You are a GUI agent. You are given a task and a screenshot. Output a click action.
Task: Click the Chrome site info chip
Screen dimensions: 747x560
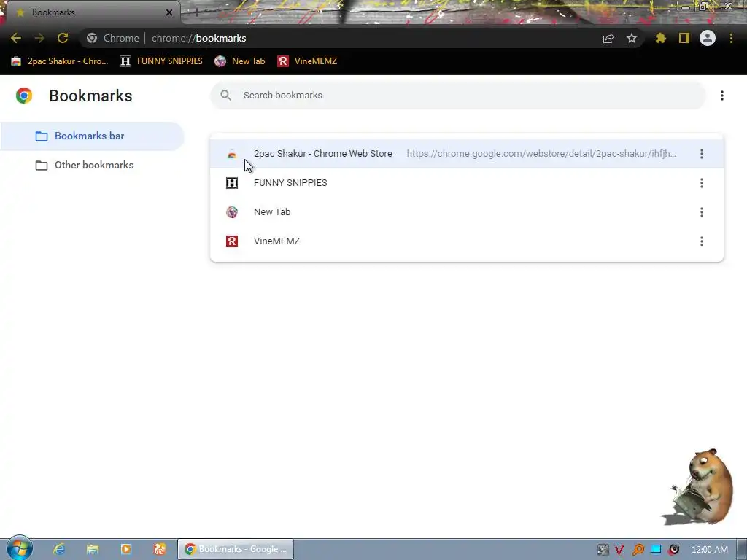[x=113, y=38]
